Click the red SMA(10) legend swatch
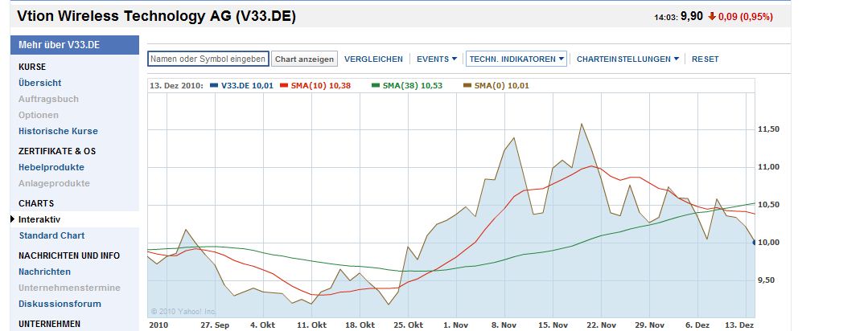Viewport: 868px width, 331px height. tap(284, 86)
